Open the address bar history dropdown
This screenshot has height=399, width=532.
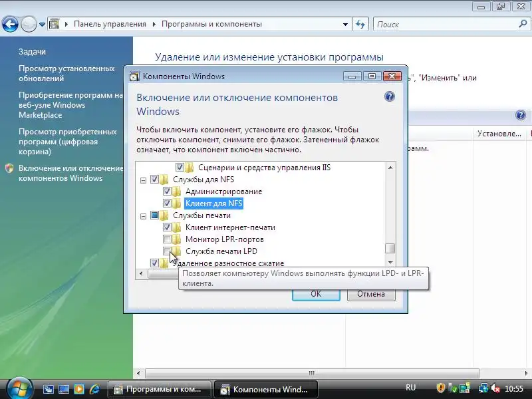pyautogui.click(x=345, y=25)
